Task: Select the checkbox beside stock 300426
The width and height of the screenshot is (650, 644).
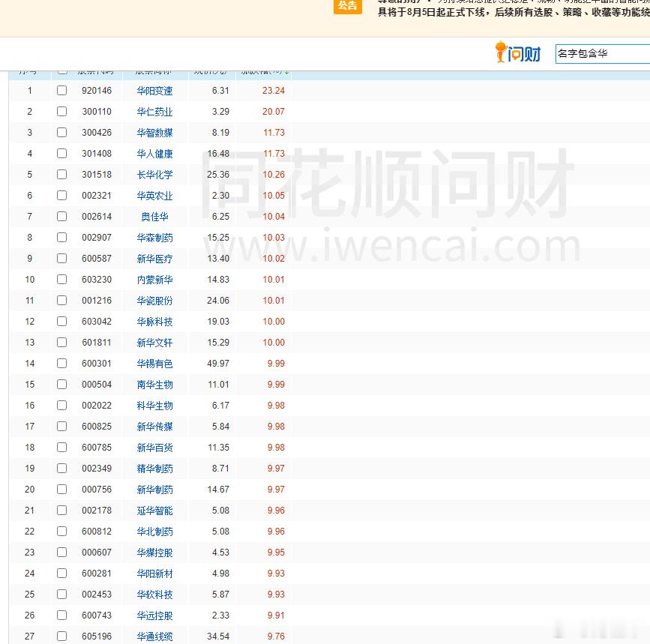Action: (61, 133)
